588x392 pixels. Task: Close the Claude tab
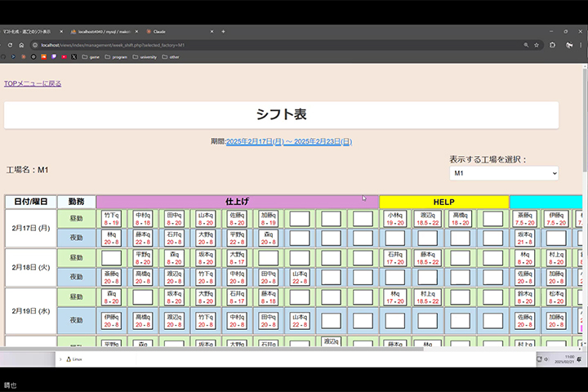point(212,32)
